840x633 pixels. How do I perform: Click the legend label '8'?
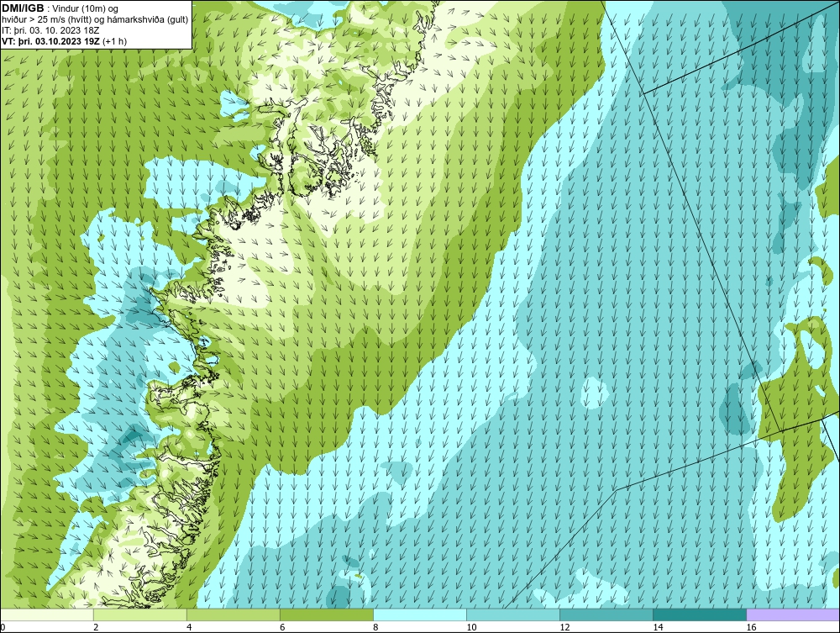click(376, 627)
